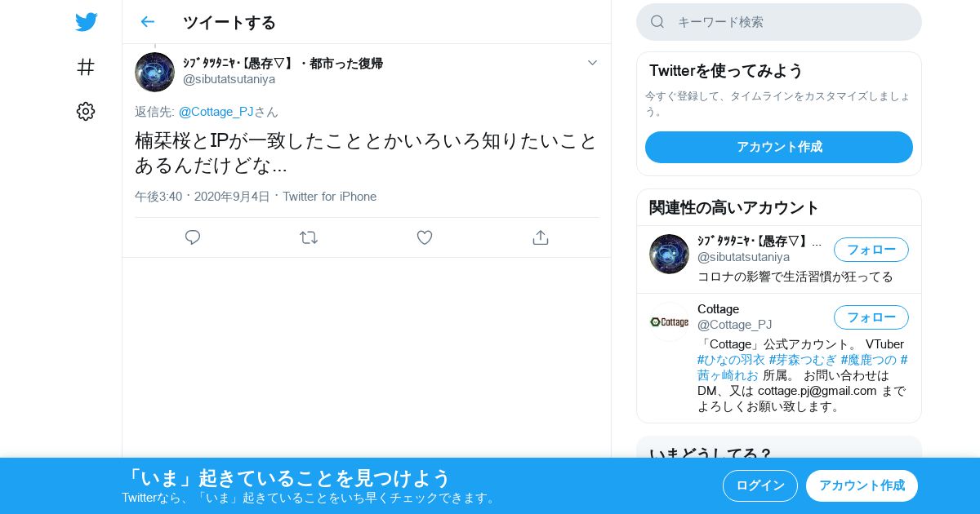This screenshot has height=514, width=980.
Task: Follow the Cottage account
Action: (871, 317)
